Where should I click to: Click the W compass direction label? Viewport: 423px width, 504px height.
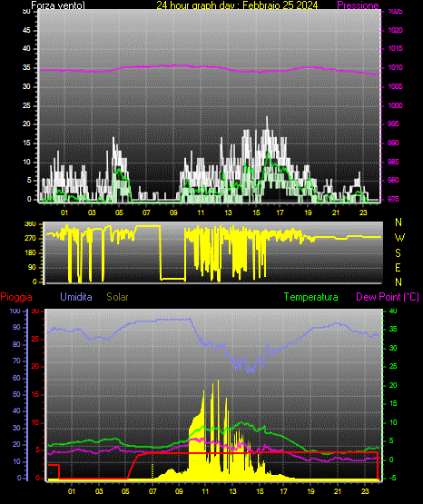pos(399,238)
